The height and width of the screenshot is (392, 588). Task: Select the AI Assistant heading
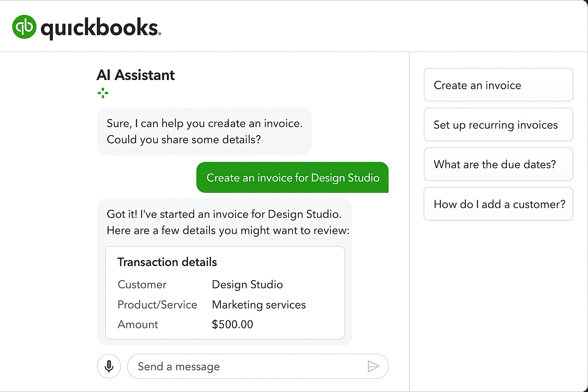[136, 75]
